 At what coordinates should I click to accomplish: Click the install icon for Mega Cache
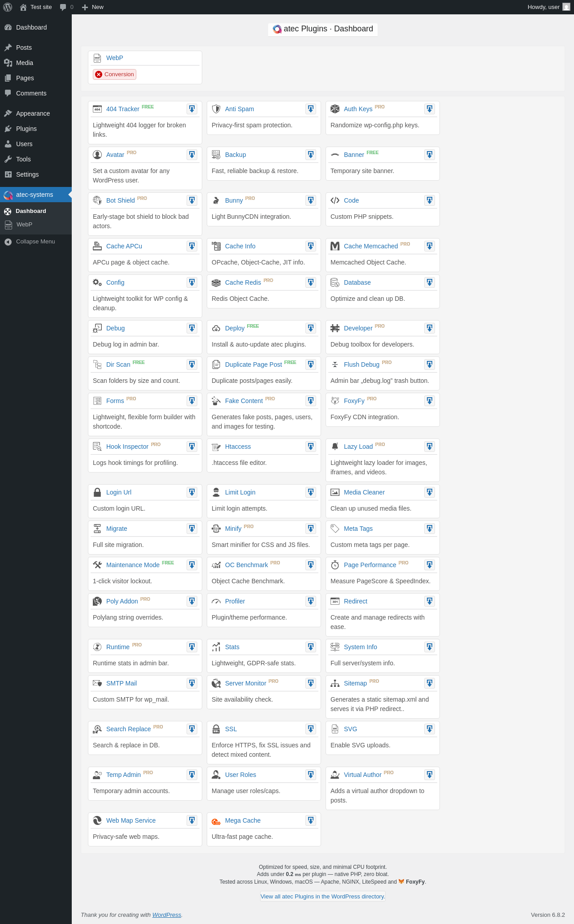[311, 820]
